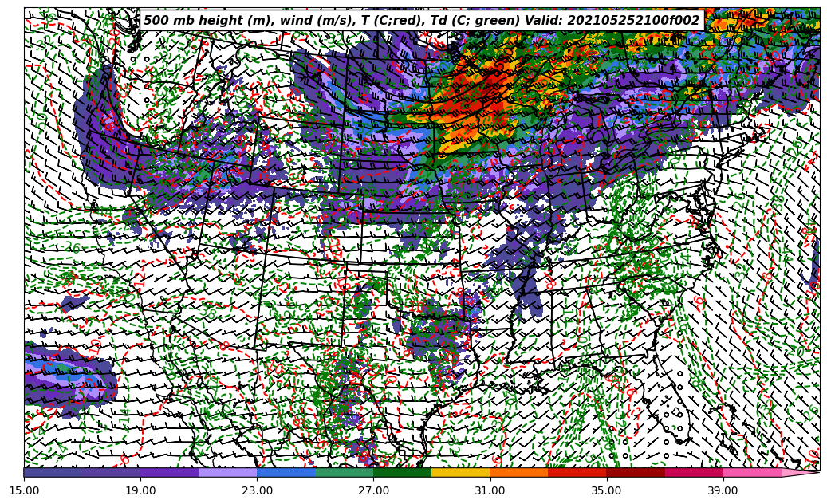Pick the hot pink colorbar segment after 39.00
This screenshot has height=504, width=827.
pos(751,473)
